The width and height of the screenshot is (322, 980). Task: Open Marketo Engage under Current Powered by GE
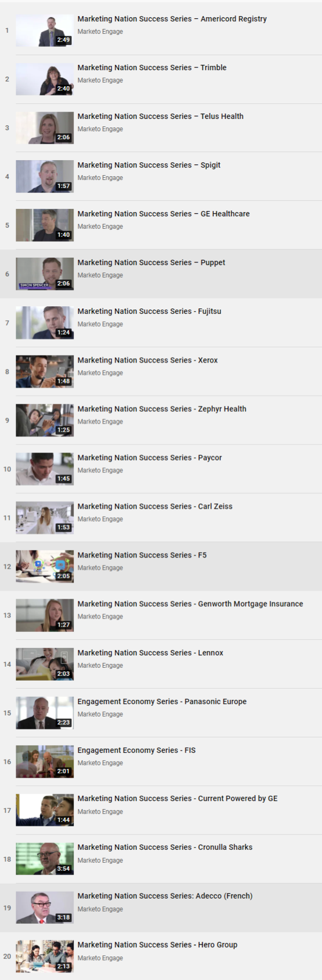pyautogui.click(x=100, y=812)
